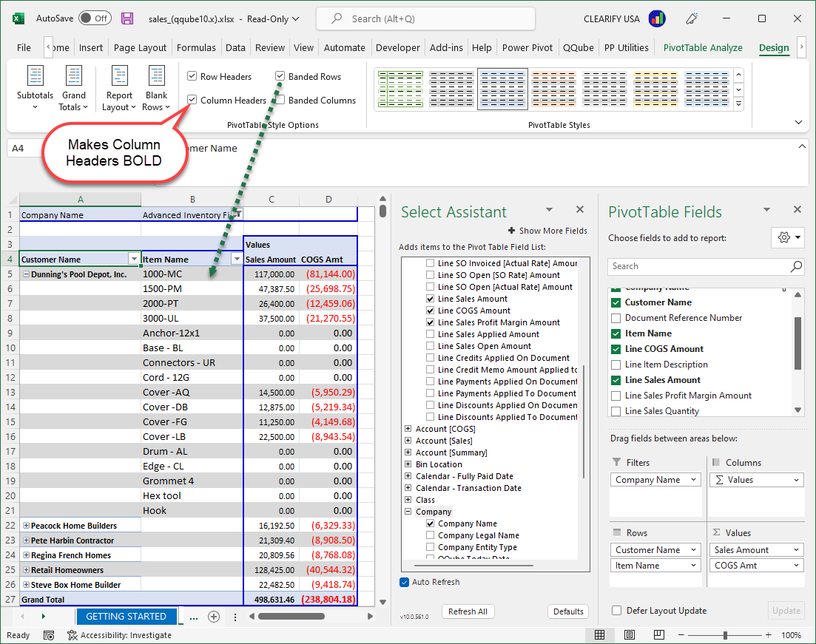
Task: Uncheck Line Sales Amount in Select Assistant
Action: (x=430, y=299)
